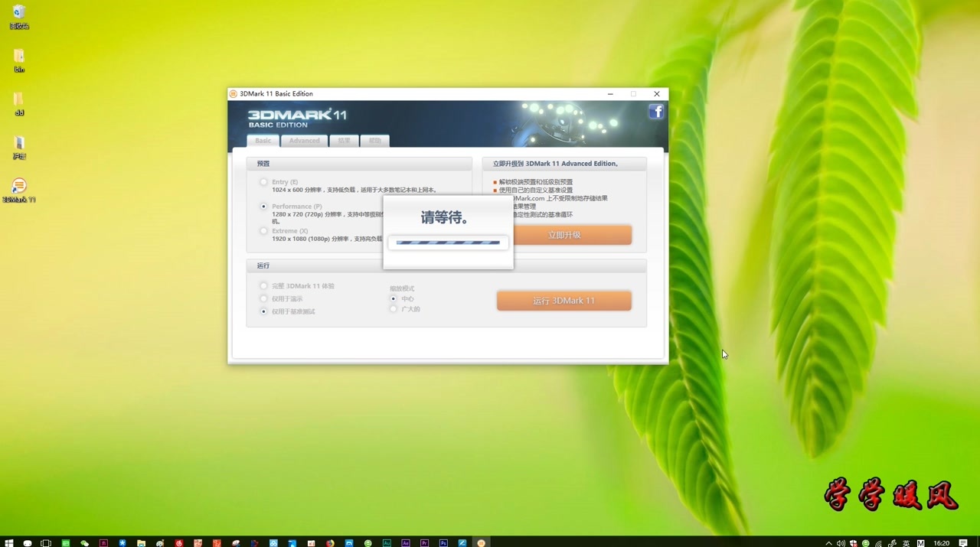Select the Extreme (X) preset
The height and width of the screenshot is (547, 980).
pyautogui.click(x=263, y=231)
